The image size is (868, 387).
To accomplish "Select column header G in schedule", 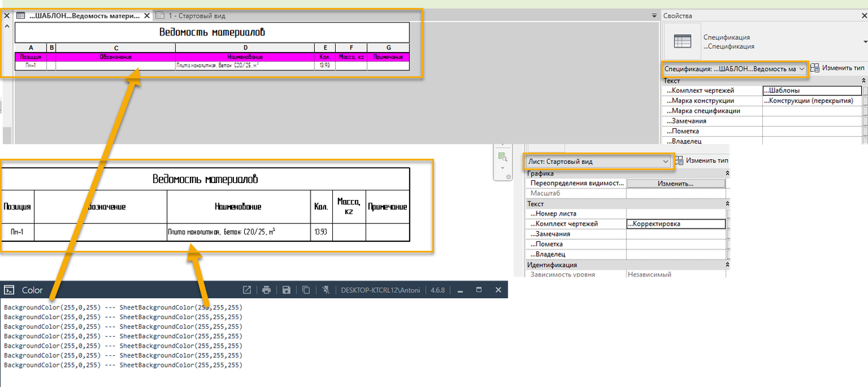I will point(389,47).
